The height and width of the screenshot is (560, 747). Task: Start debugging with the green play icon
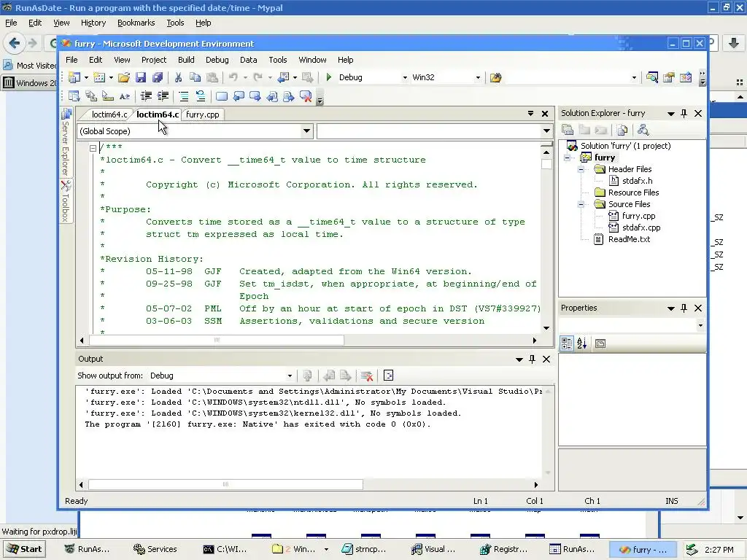tap(329, 77)
